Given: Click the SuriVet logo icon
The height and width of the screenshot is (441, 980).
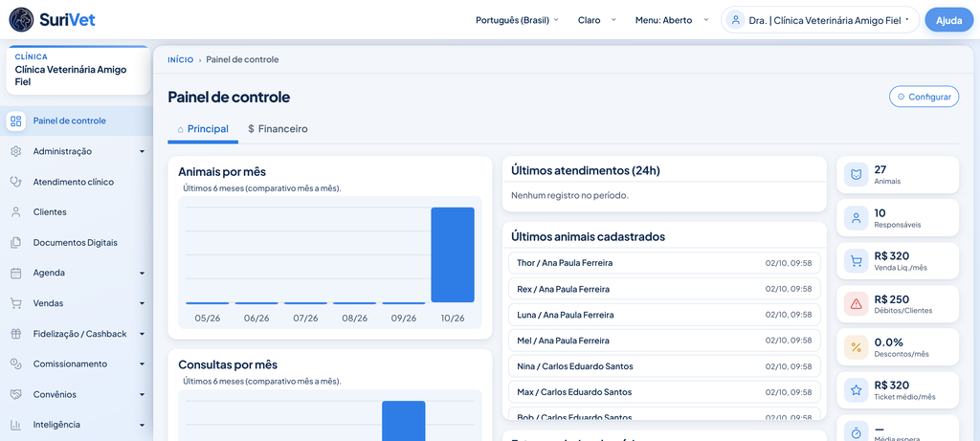Looking at the screenshot, I should click(21, 20).
